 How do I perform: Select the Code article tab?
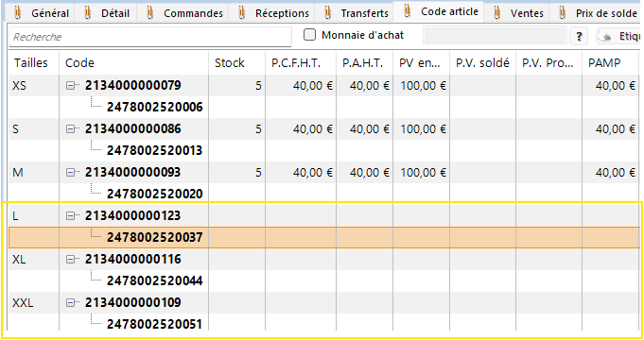click(439, 11)
